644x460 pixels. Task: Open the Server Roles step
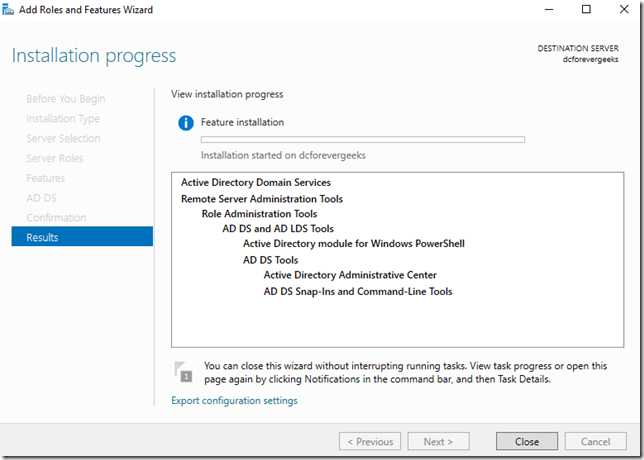(x=55, y=158)
